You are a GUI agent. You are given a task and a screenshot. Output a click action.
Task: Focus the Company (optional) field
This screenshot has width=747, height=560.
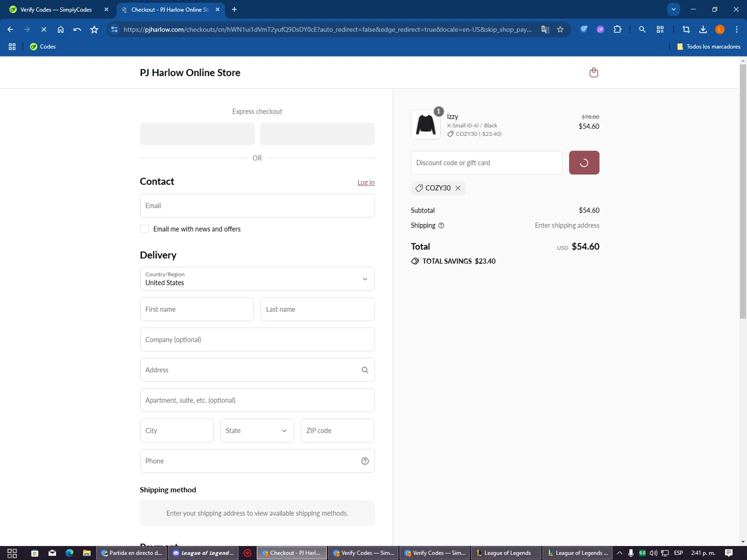coord(257,339)
